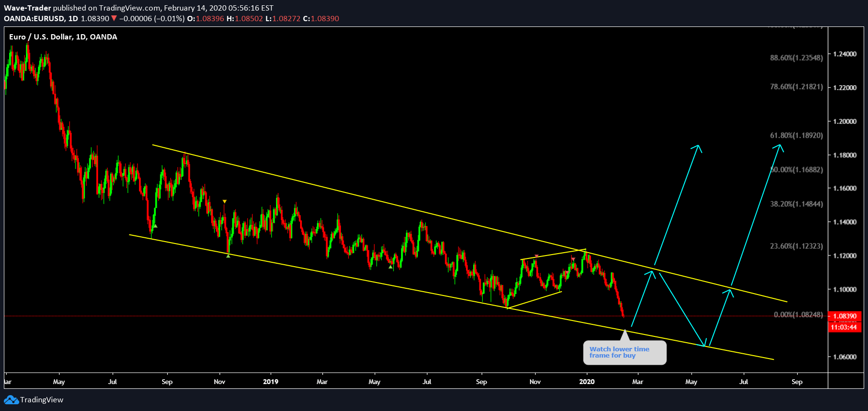Click the green up marker near Aug 2018 low
This screenshot has height=411, width=868.
click(x=155, y=226)
